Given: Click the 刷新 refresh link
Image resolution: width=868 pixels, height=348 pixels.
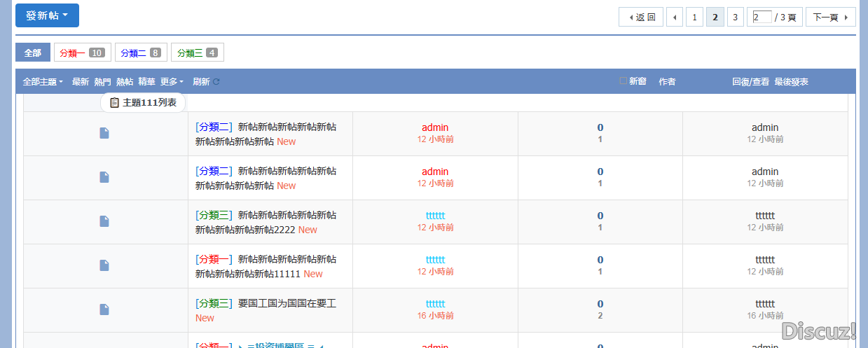Looking at the screenshot, I should 201,82.
